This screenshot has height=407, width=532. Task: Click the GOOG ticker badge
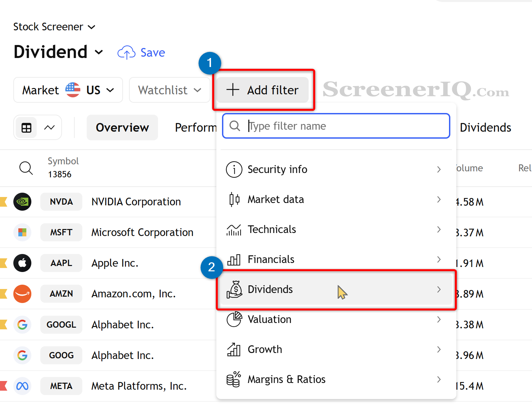point(61,355)
